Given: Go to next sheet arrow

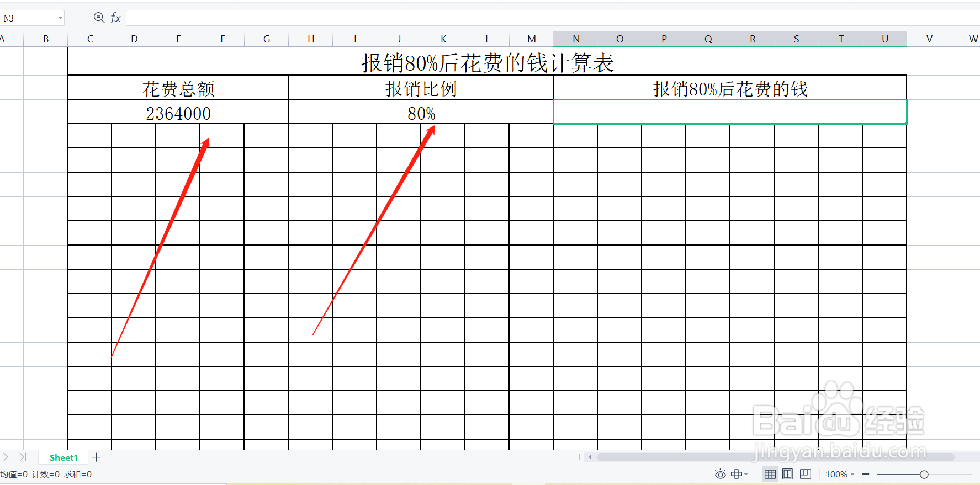Looking at the screenshot, I should 6,457.
